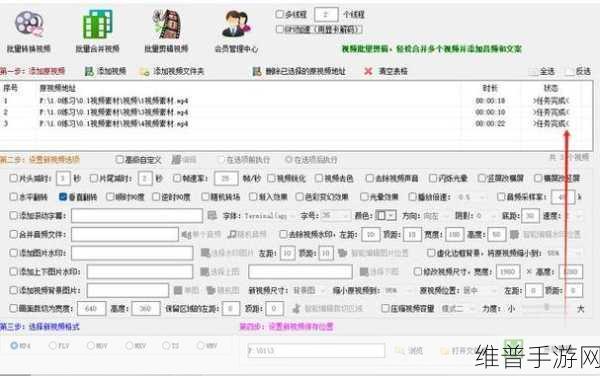Viewport: 600px width, 376px height.
Task: Open the 新视频尺寸 new video size dropdown
Action: [309, 291]
